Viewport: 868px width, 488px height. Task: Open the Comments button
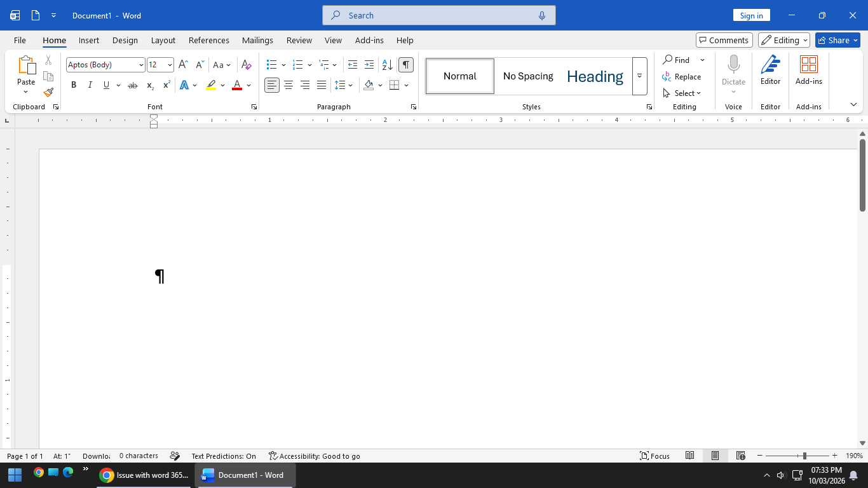coord(724,40)
